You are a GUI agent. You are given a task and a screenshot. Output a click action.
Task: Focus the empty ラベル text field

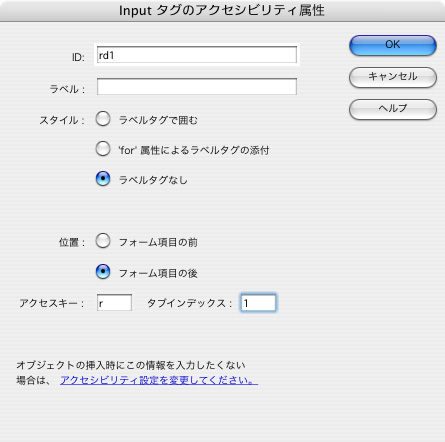point(197,87)
